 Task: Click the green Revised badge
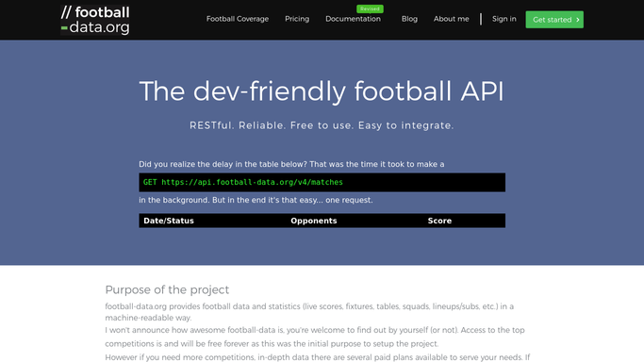pos(370,8)
